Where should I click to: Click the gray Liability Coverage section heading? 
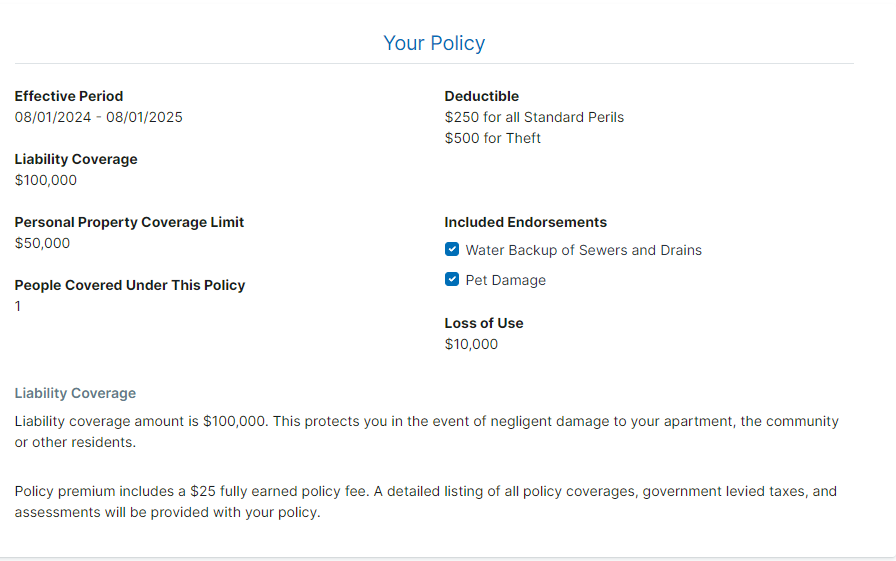(75, 393)
